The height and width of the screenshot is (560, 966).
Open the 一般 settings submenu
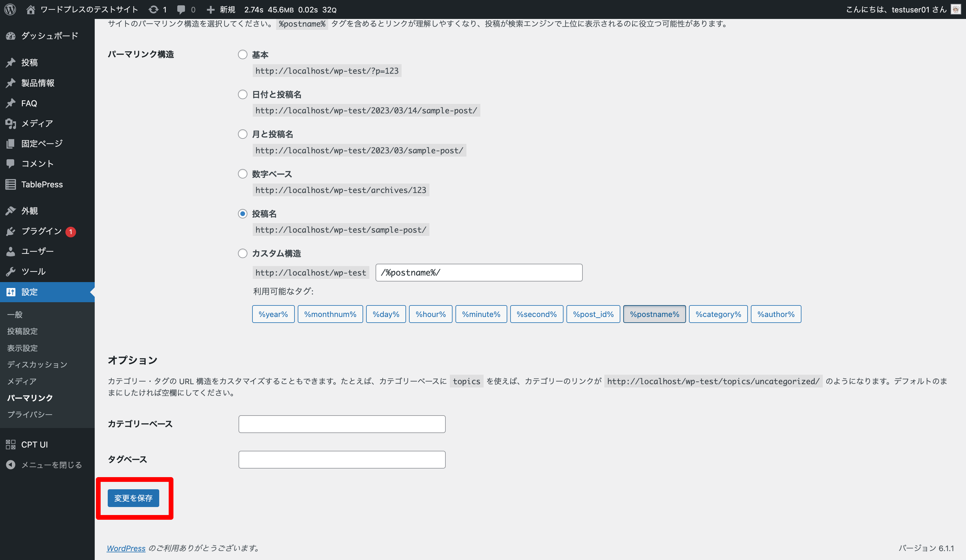pyautogui.click(x=15, y=315)
